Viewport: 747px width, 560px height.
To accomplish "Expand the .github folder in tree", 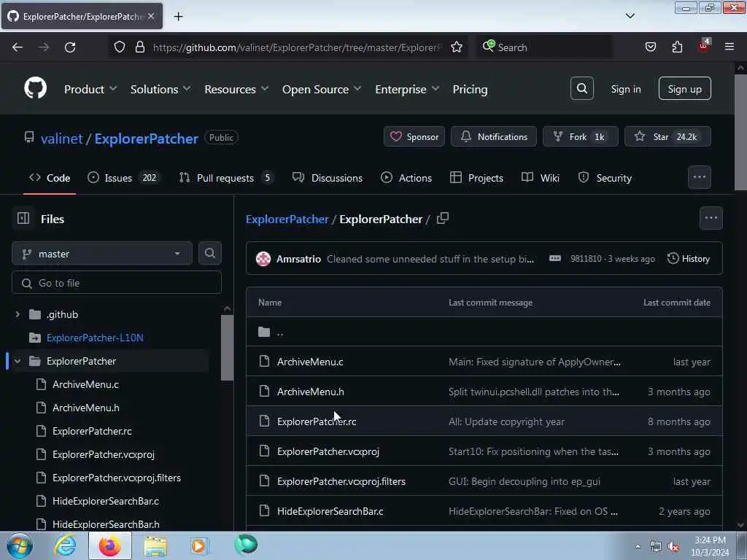I will (18, 314).
